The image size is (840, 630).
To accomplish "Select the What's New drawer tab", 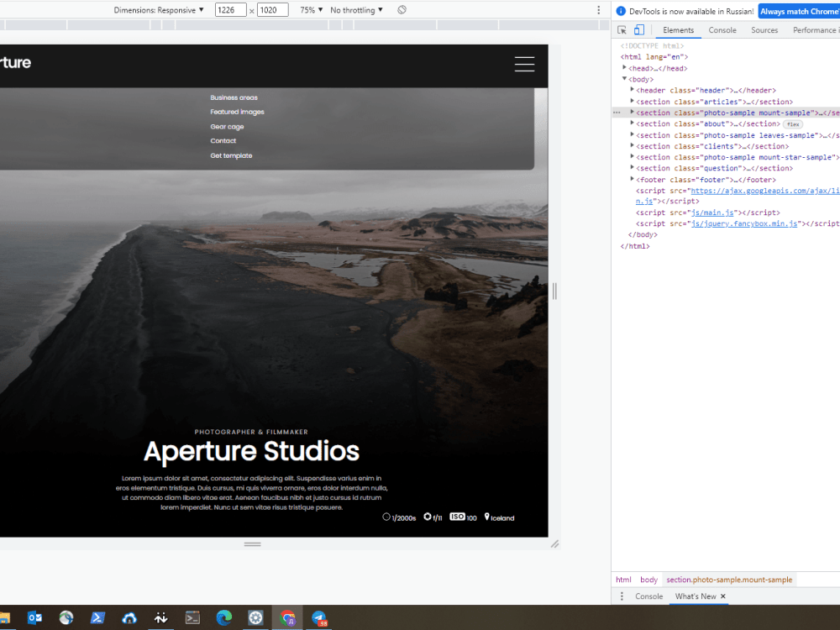I will pyautogui.click(x=696, y=596).
